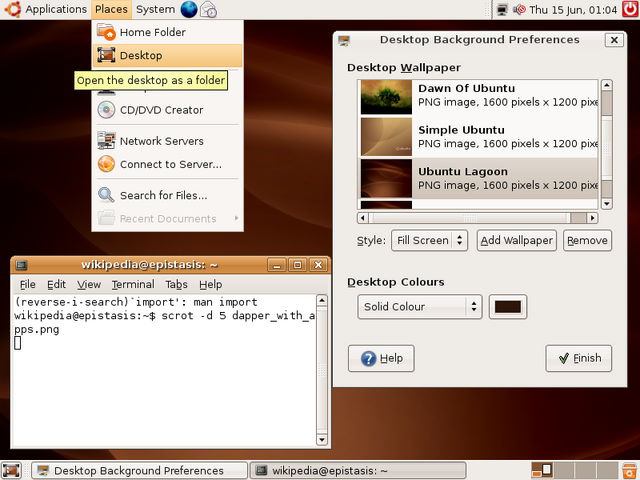The image size is (640, 480).
Task: Click the Finish button
Action: click(579, 358)
